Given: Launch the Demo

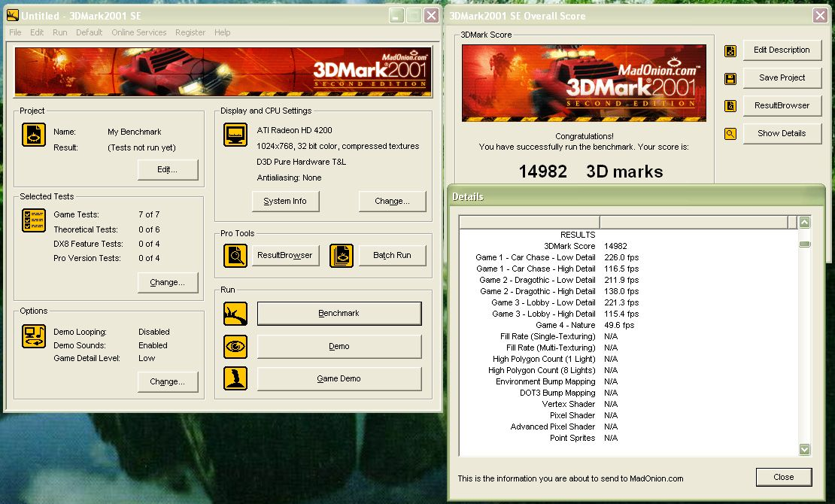Looking at the screenshot, I should 339,346.
